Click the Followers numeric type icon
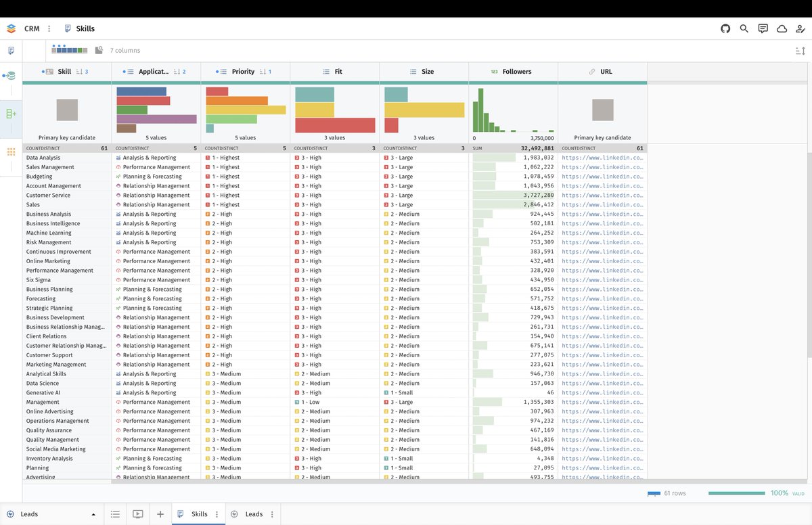812x525 pixels. 494,71
